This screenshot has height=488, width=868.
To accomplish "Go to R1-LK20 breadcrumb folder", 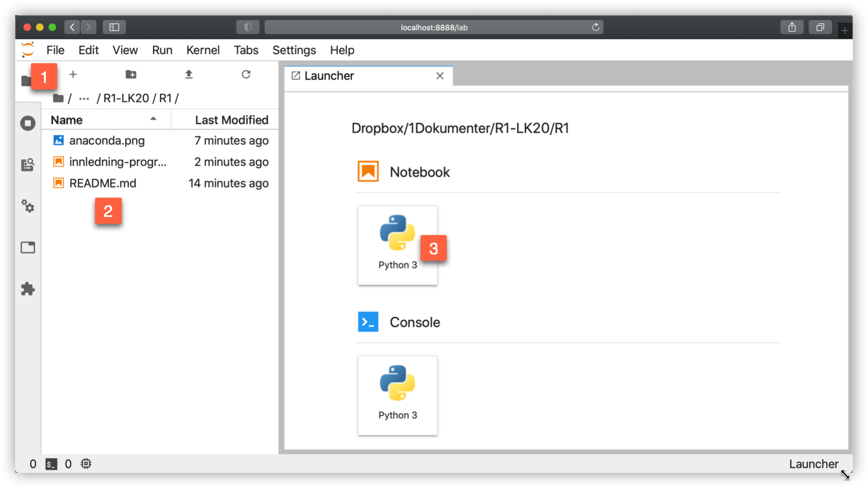I will [126, 98].
